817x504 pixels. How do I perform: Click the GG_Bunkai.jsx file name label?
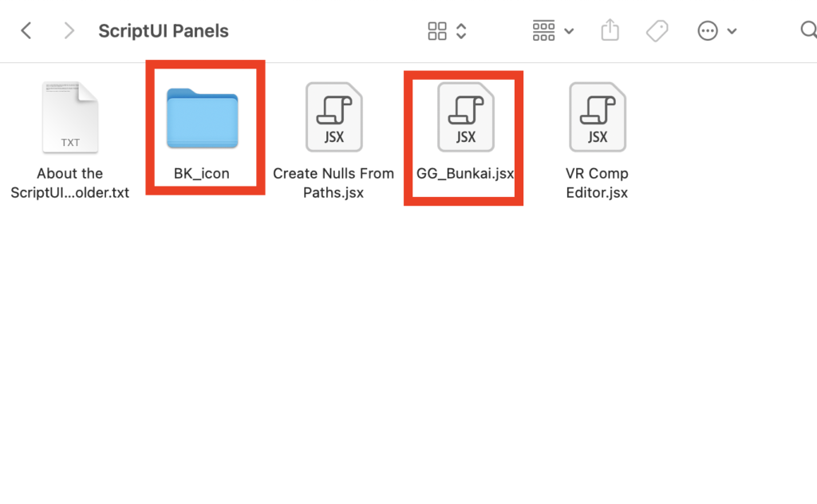tap(465, 173)
